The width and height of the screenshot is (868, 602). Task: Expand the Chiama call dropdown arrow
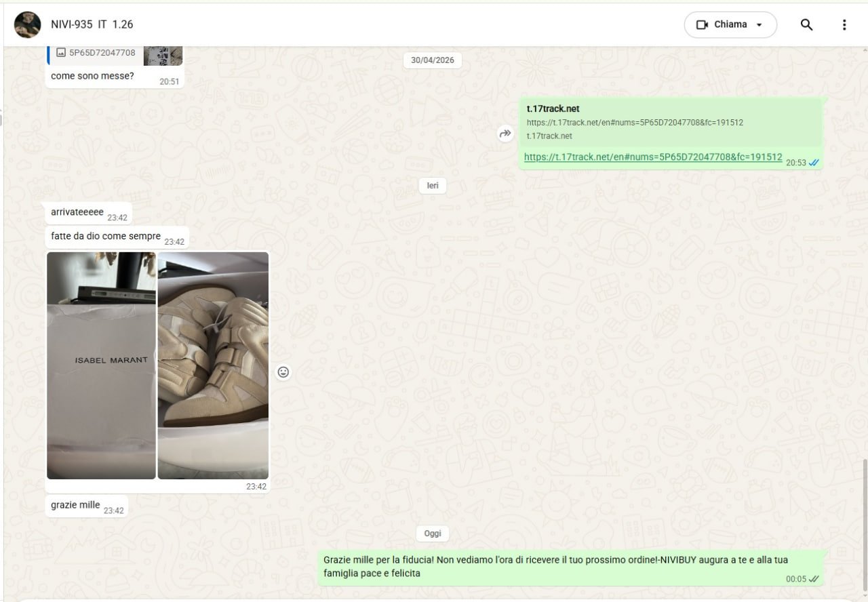click(759, 25)
